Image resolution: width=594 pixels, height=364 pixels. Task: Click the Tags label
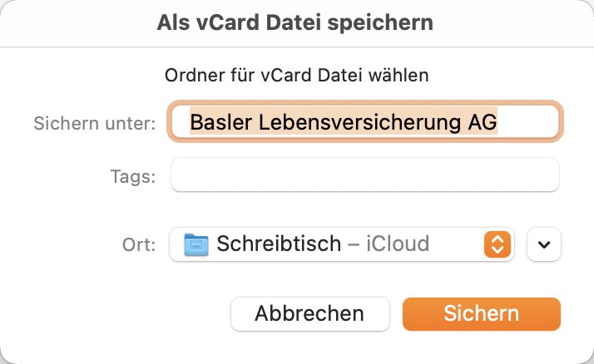[x=133, y=176]
